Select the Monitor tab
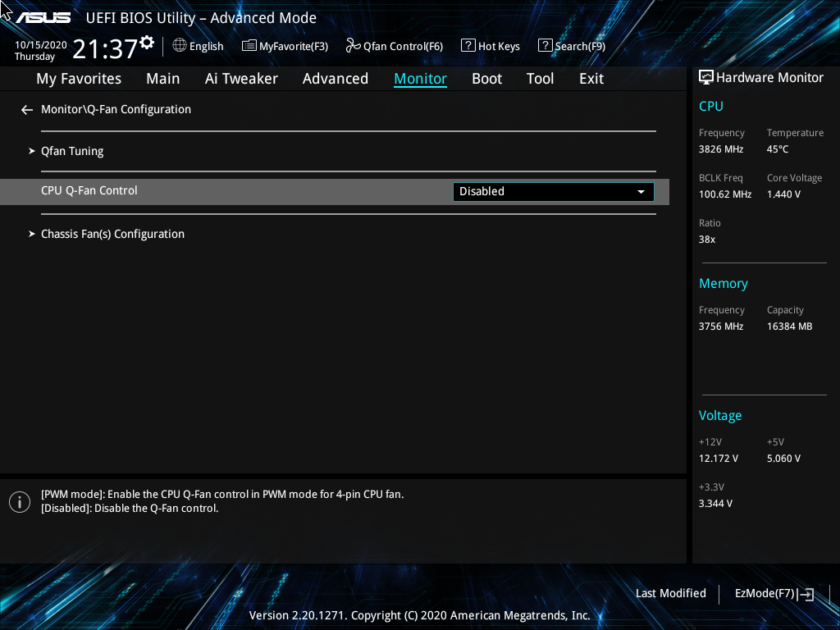840x630 pixels. (421, 79)
